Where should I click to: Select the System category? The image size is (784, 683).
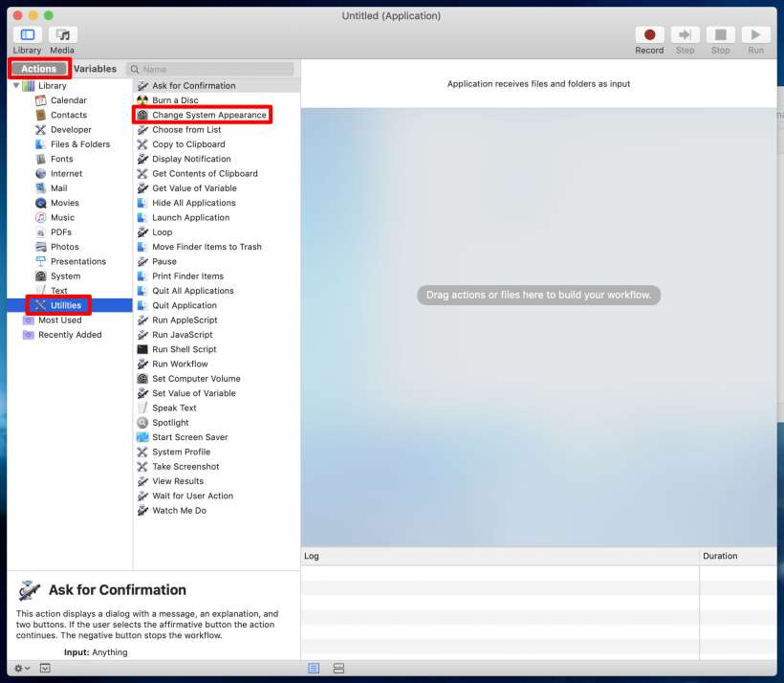(65, 276)
